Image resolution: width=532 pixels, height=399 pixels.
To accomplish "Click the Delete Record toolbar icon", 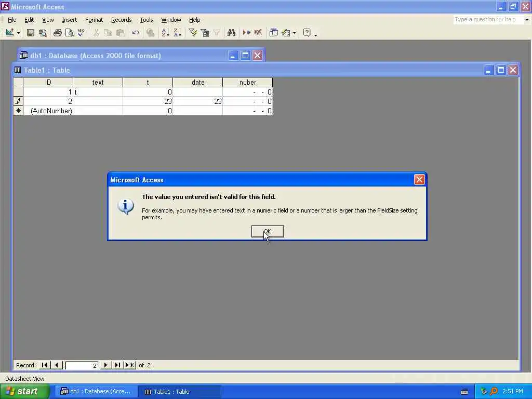I will [x=258, y=33].
